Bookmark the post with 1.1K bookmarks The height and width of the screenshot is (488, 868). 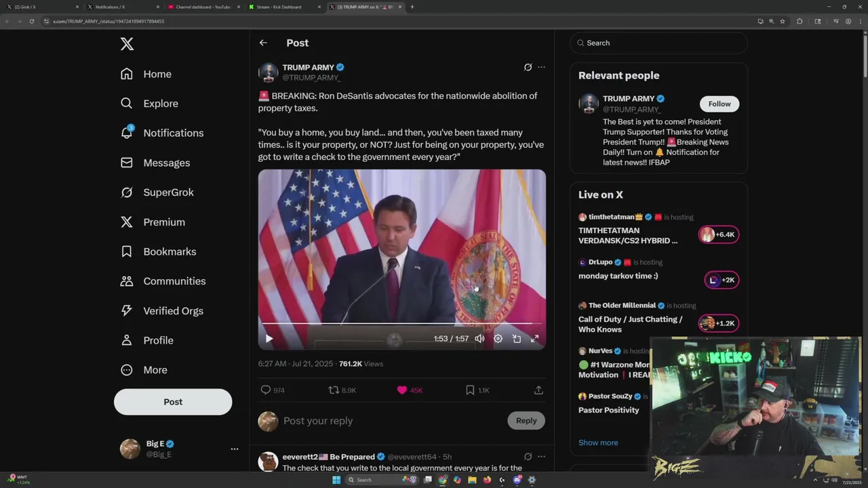[x=477, y=390]
